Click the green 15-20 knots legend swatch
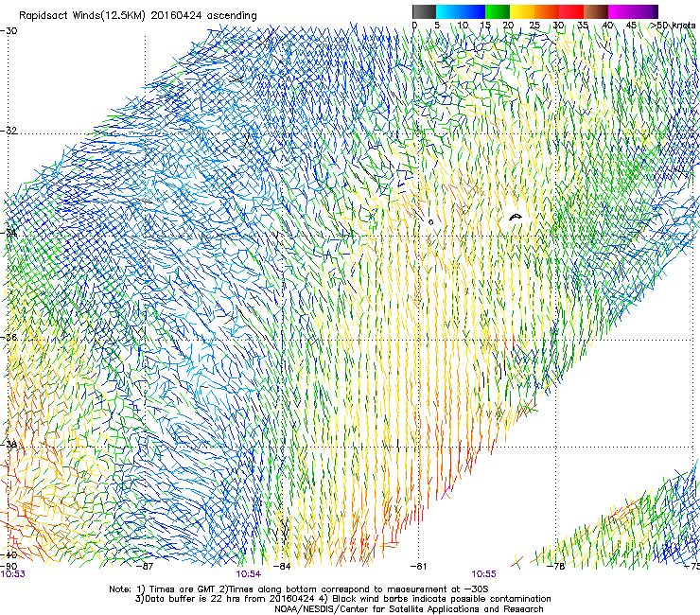 click(x=498, y=11)
